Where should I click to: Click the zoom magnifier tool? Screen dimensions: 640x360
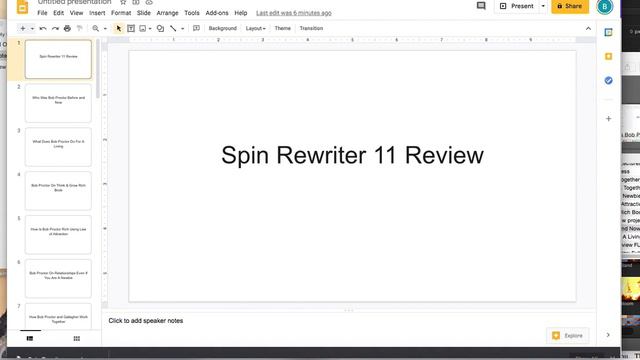pyautogui.click(x=96, y=29)
